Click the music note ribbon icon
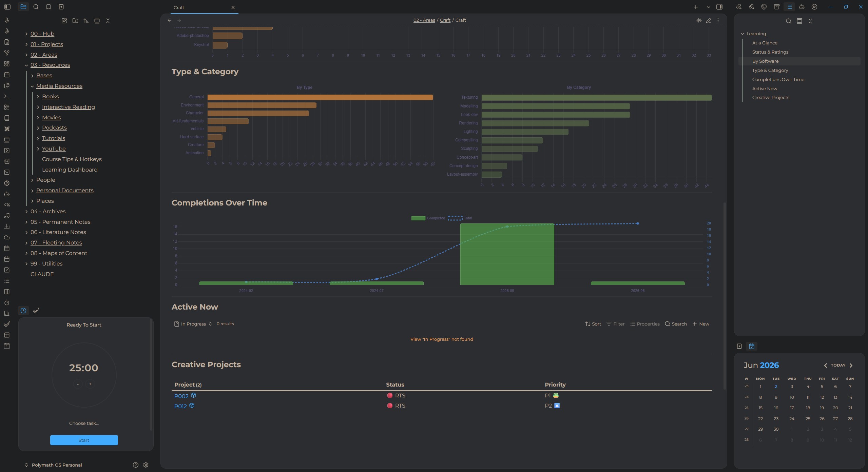This screenshot has width=868, height=472. pyautogui.click(x=7, y=216)
